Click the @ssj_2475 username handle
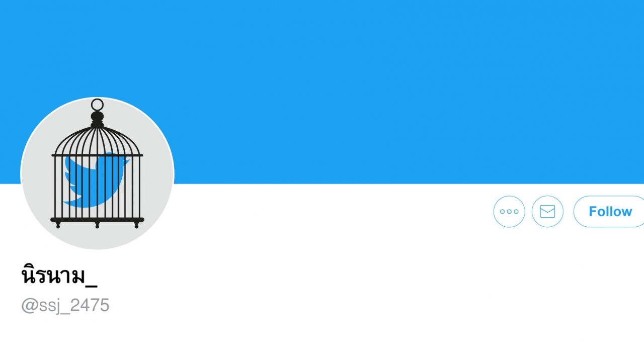 pyautogui.click(x=65, y=305)
